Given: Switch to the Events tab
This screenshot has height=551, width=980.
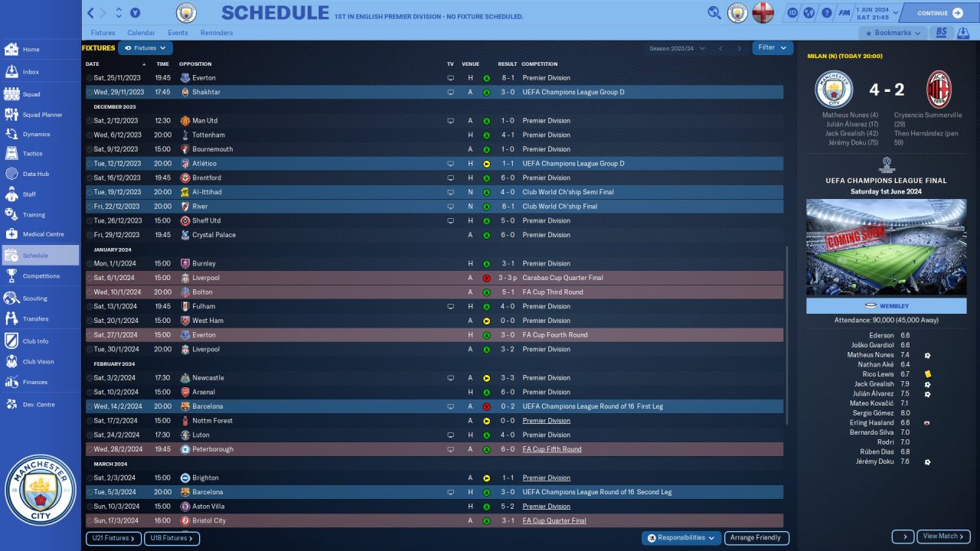Looking at the screenshot, I should 178,33.
